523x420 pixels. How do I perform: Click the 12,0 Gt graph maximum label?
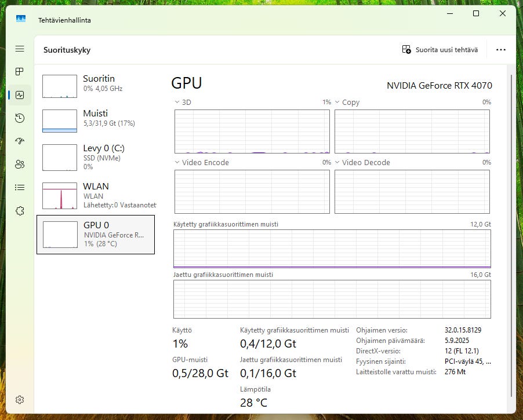coord(481,224)
